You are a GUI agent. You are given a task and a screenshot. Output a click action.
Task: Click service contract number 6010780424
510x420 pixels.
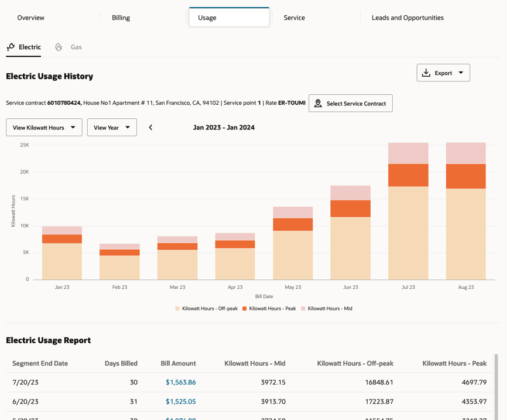click(64, 103)
